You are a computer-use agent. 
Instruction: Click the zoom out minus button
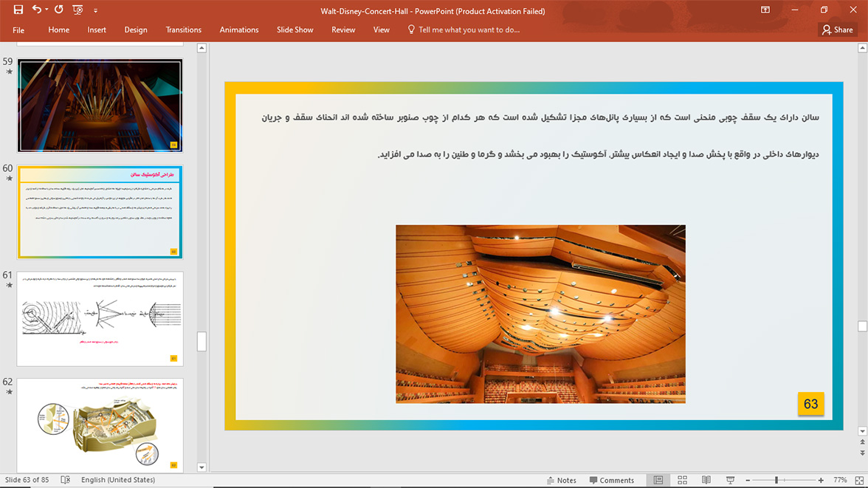pyautogui.click(x=748, y=480)
